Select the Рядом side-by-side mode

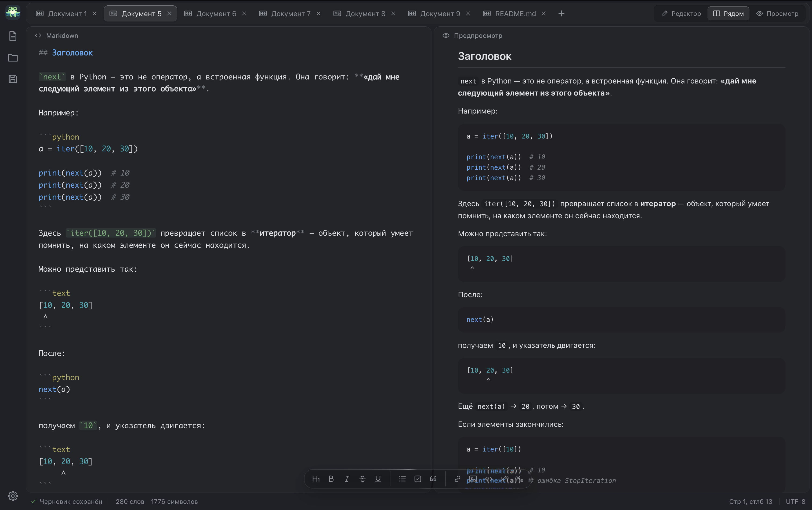tap(728, 13)
